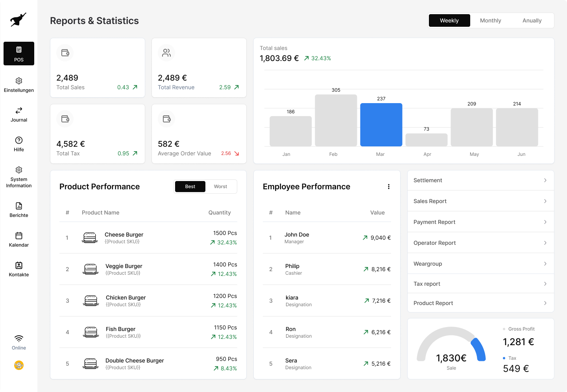The image size is (567, 392).
Task: Go to Journal via arrows icon
Action: [x=19, y=111]
